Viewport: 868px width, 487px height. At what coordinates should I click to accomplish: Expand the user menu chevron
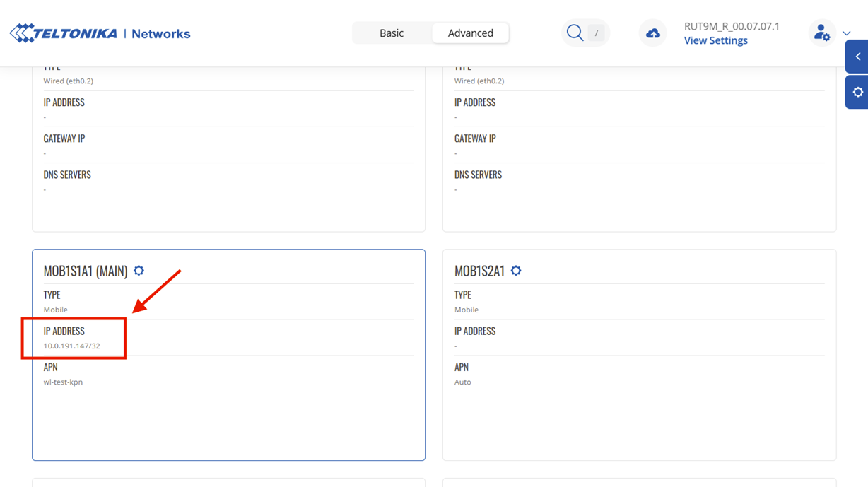[846, 33]
